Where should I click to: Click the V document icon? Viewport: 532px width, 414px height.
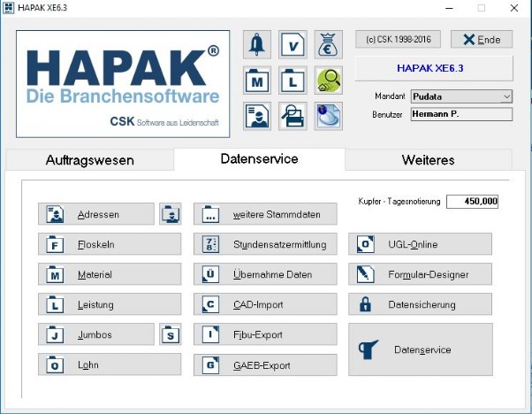coord(293,44)
